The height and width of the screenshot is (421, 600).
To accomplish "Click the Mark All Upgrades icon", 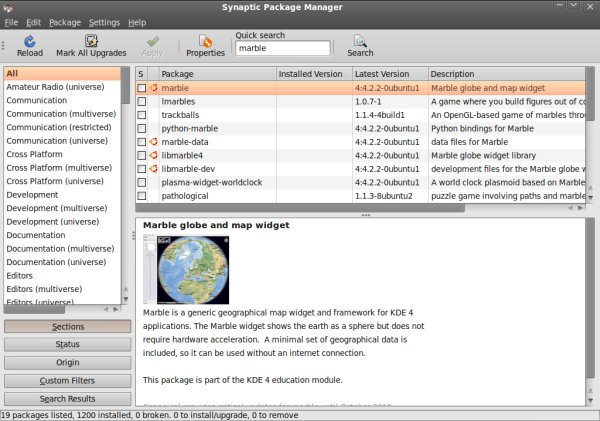I will (92, 42).
